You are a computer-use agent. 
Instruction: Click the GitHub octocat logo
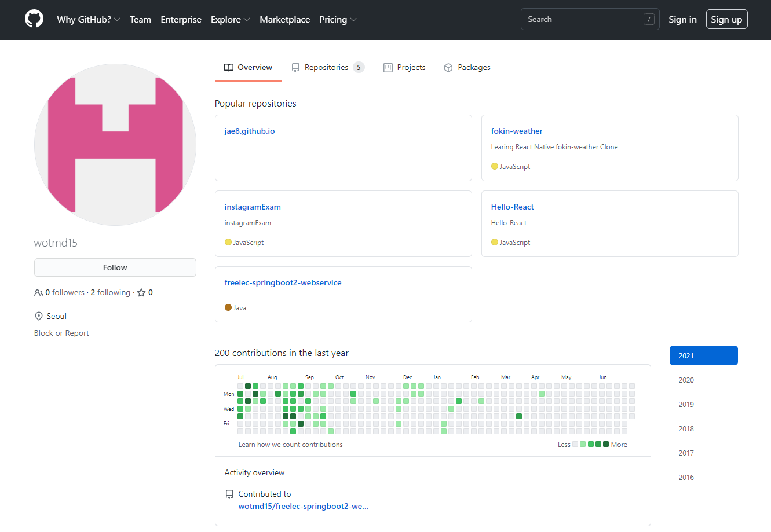(x=34, y=19)
